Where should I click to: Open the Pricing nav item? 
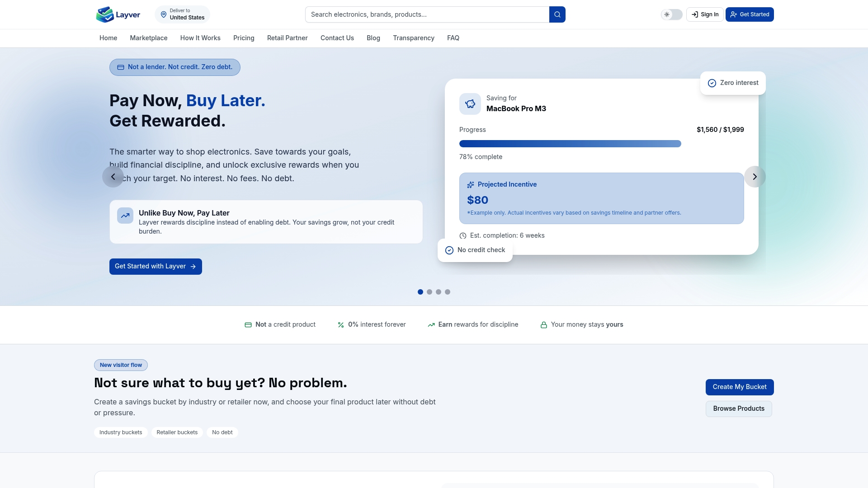pos(244,38)
